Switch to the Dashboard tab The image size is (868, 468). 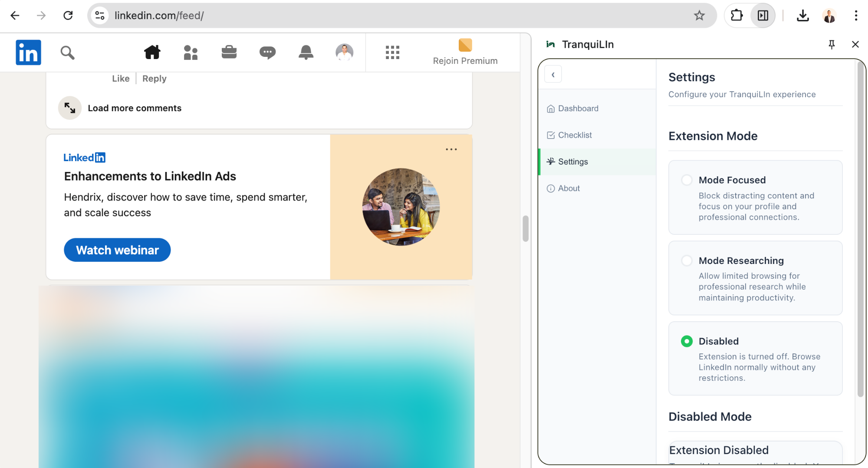tap(578, 109)
